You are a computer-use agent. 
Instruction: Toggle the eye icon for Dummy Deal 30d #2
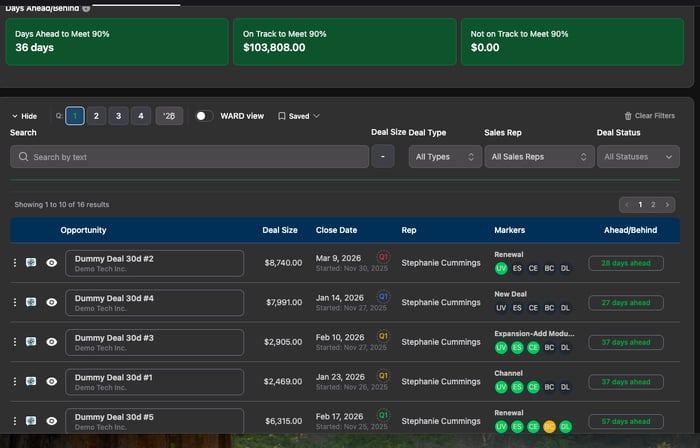click(x=51, y=263)
